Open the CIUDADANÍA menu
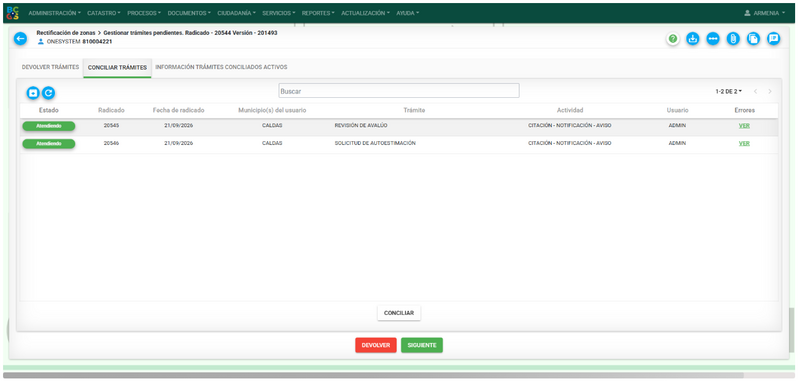The width and height of the screenshot is (800, 387). [236, 13]
